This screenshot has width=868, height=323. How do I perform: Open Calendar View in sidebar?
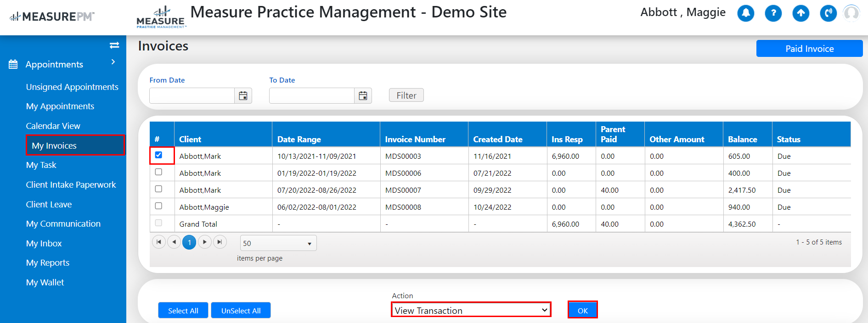(53, 126)
